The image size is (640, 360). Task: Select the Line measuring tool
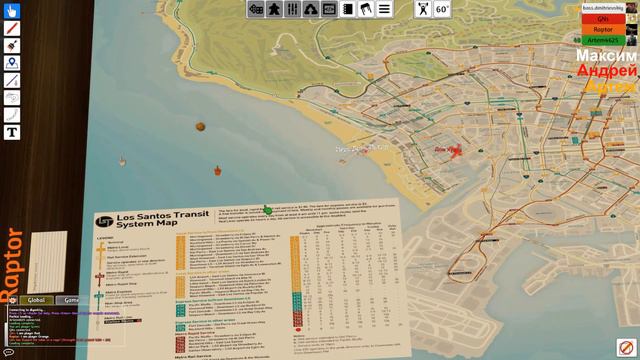(x=12, y=80)
